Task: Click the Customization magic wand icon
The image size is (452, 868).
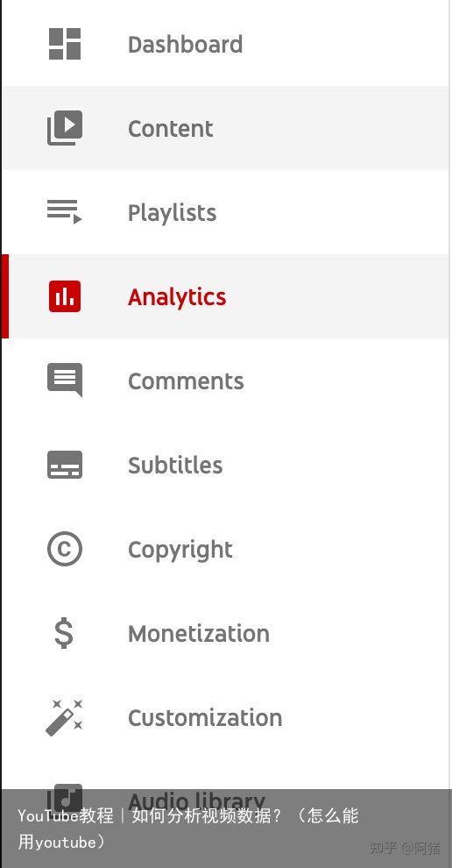Action: pos(64,717)
